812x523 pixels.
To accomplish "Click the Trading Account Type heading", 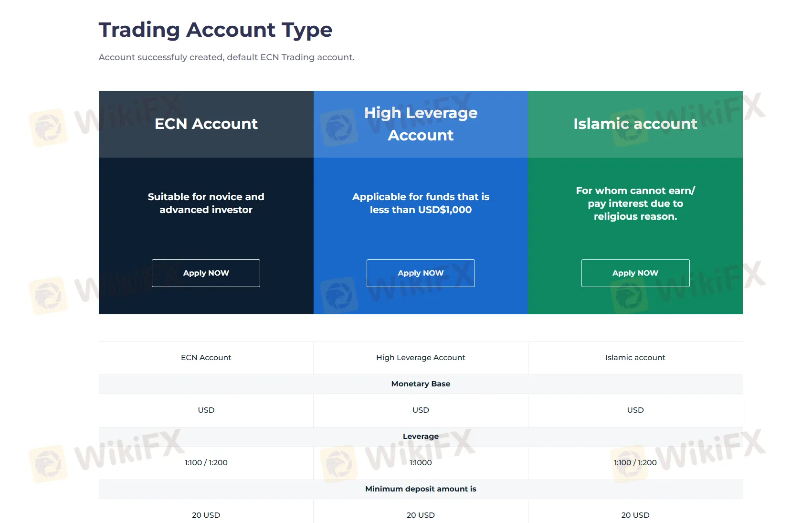I will coord(215,30).
